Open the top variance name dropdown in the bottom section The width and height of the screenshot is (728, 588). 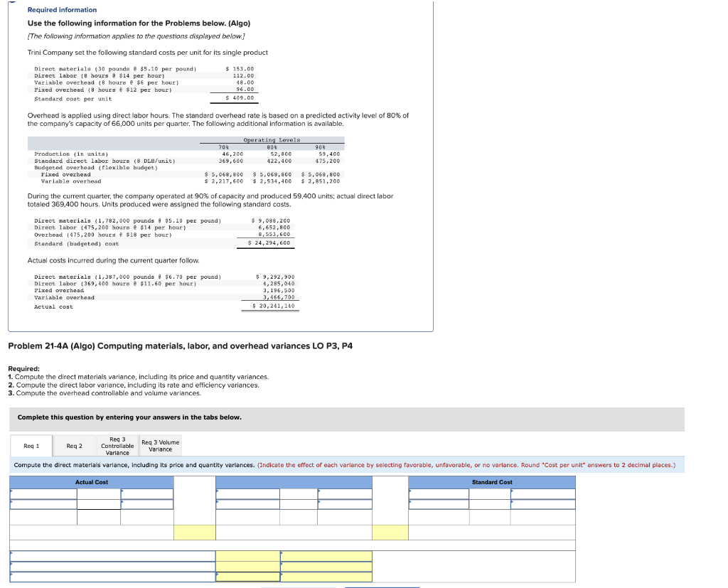[x=113, y=556]
